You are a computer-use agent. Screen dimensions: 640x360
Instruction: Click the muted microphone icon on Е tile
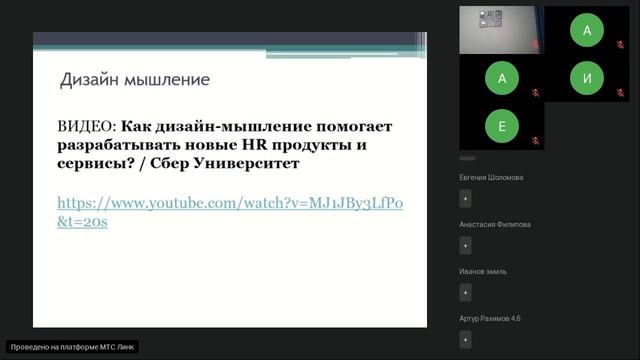point(535,141)
